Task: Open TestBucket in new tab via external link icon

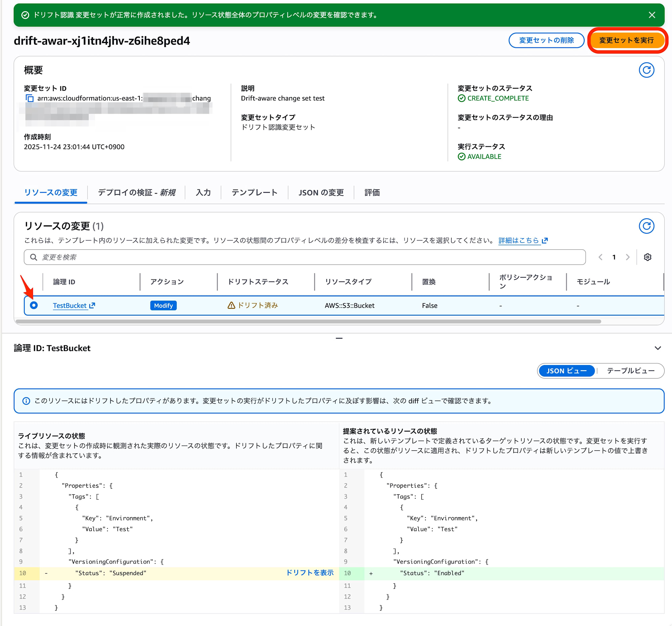Action: [92, 305]
